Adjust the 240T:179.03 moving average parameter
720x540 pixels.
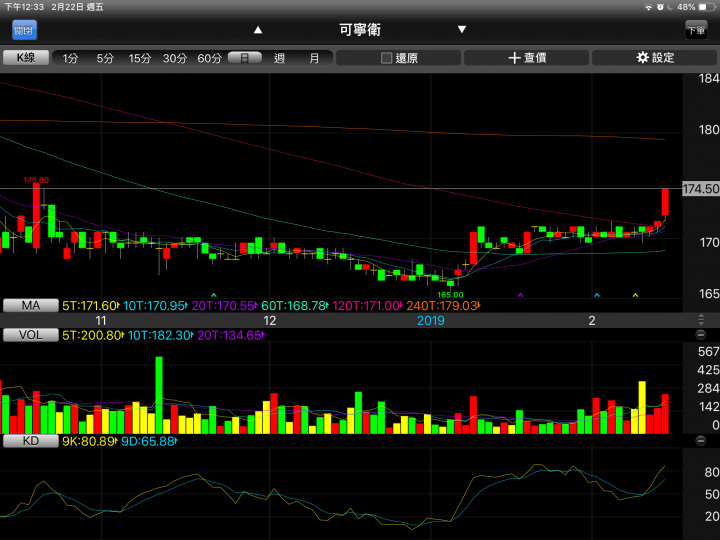[x=443, y=306]
